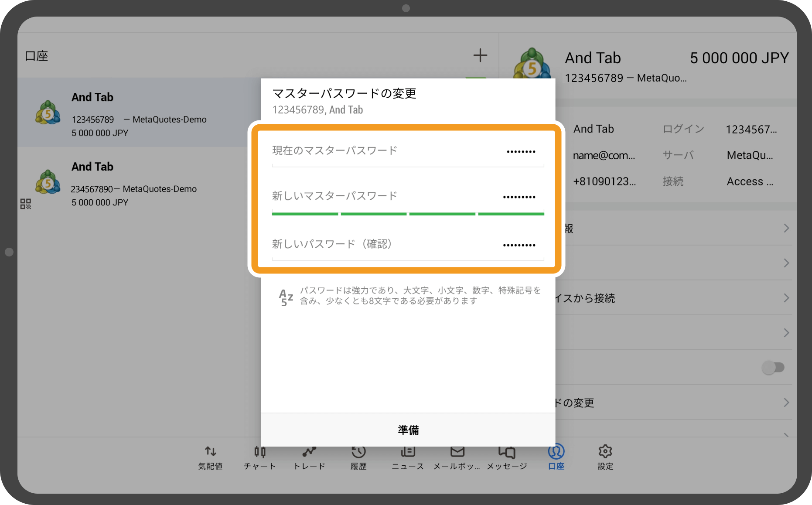The width and height of the screenshot is (812, 505).
Task: Select account And Tab 123456789 in the list
Action: point(131,113)
